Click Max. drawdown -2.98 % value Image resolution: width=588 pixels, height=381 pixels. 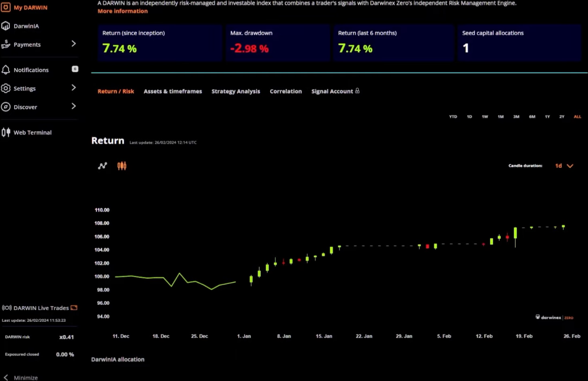click(250, 48)
